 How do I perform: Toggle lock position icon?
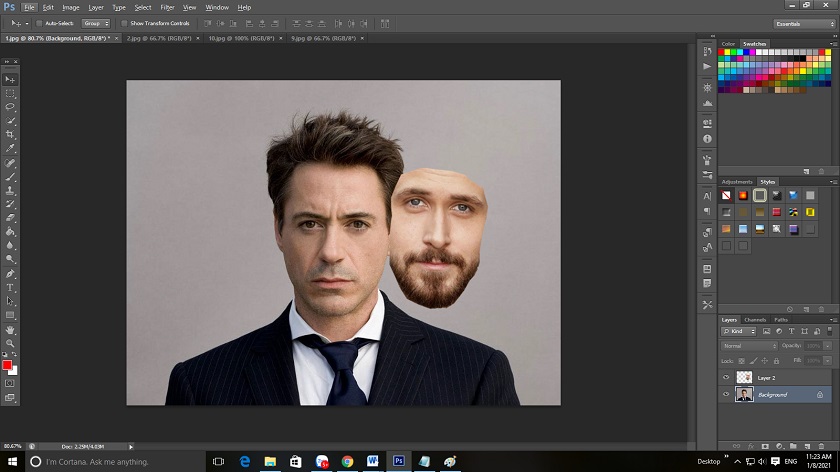(764, 361)
